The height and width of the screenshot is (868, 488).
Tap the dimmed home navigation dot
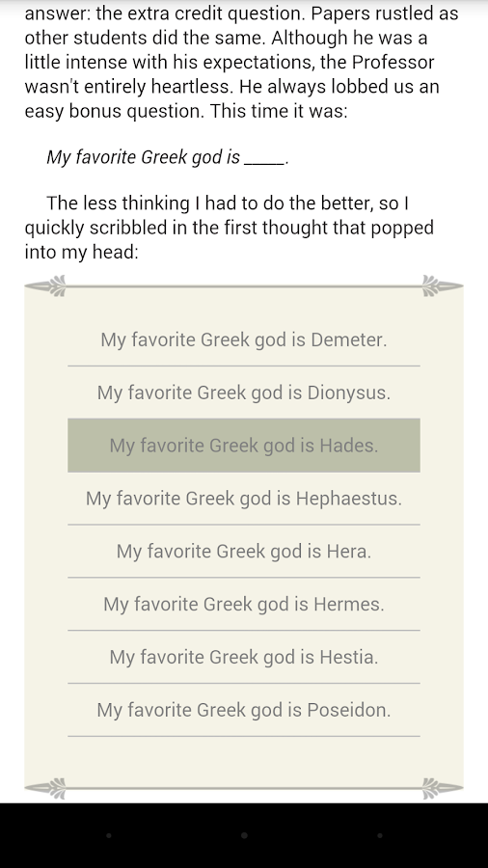click(x=244, y=835)
